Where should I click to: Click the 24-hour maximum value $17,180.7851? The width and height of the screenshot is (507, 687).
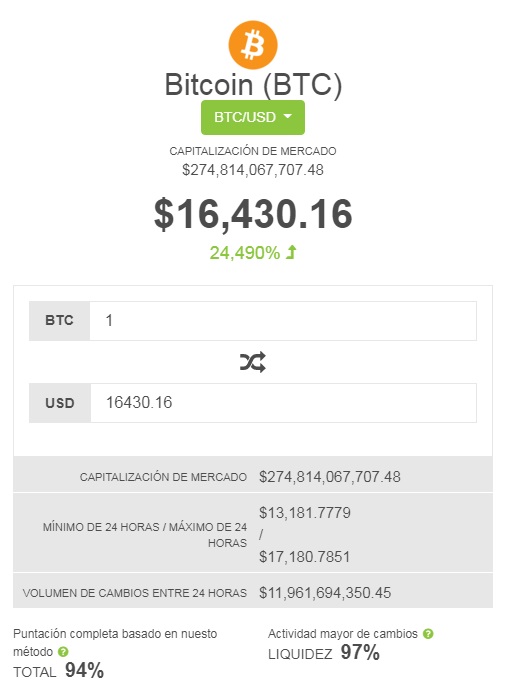[x=305, y=557]
